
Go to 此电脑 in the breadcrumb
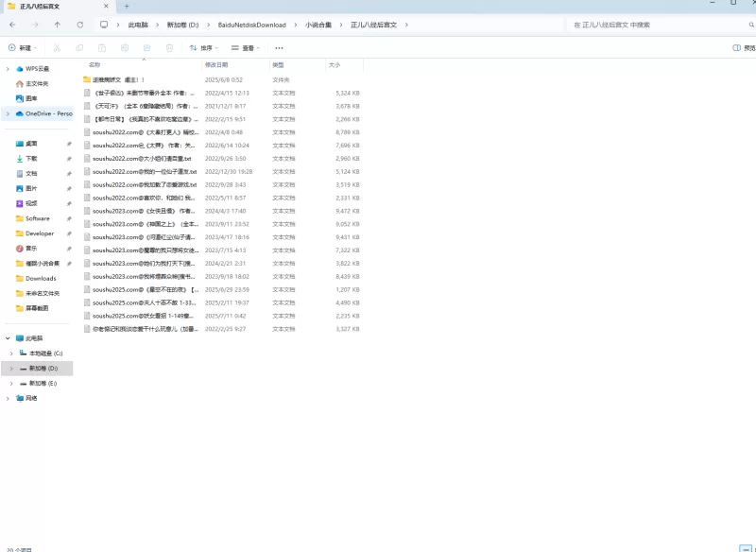click(138, 25)
